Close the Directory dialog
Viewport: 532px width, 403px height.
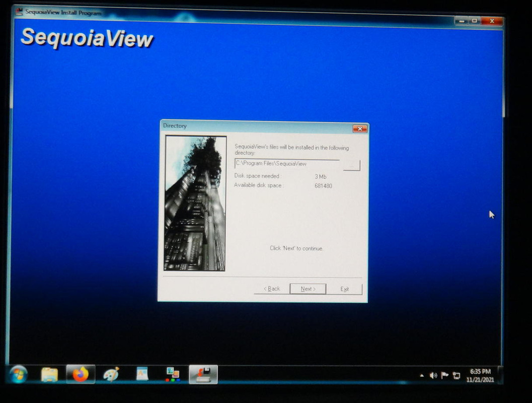click(x=360, y=128)
